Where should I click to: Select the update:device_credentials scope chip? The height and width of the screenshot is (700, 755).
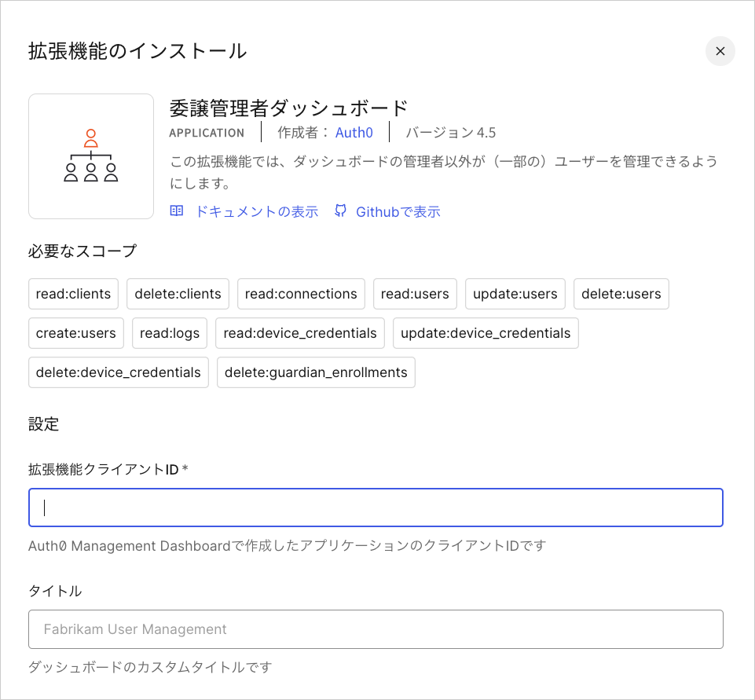pos(485,332)
